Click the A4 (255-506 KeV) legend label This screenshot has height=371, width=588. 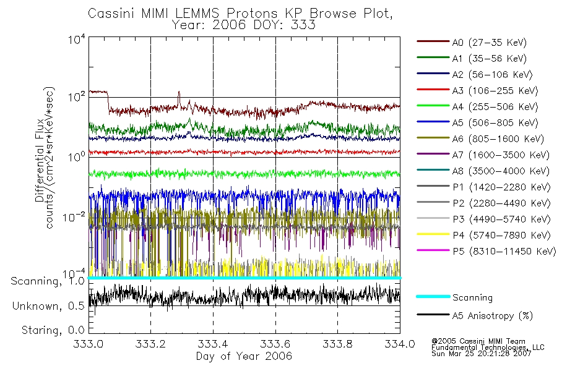coord(495,107)
